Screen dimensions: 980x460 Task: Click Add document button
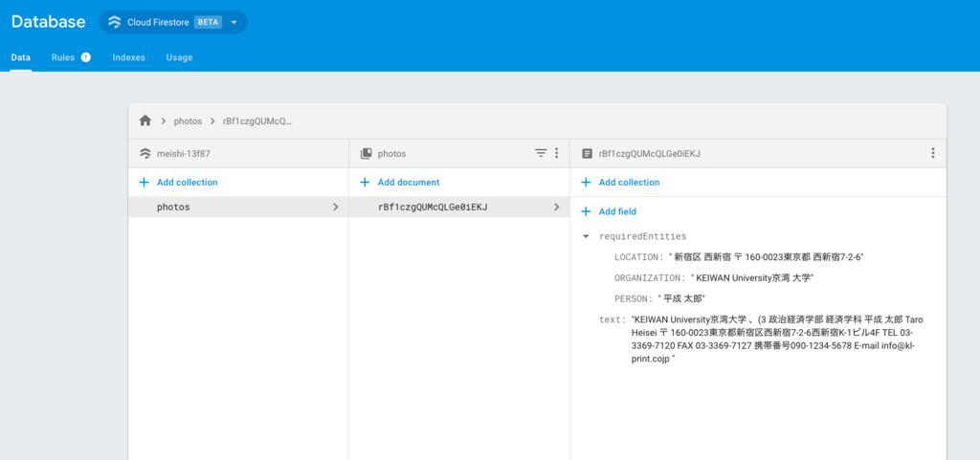[x=399, y=183]
